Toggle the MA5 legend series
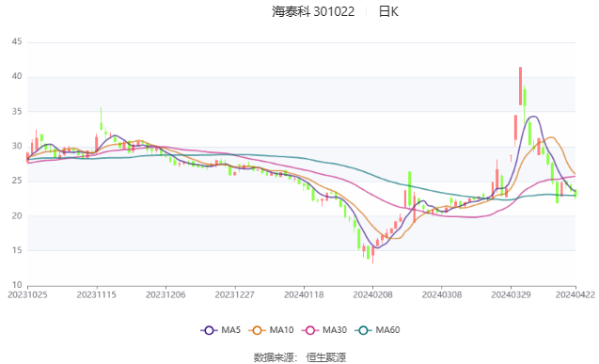The image size is (599, 364). (x=221, y=330)
